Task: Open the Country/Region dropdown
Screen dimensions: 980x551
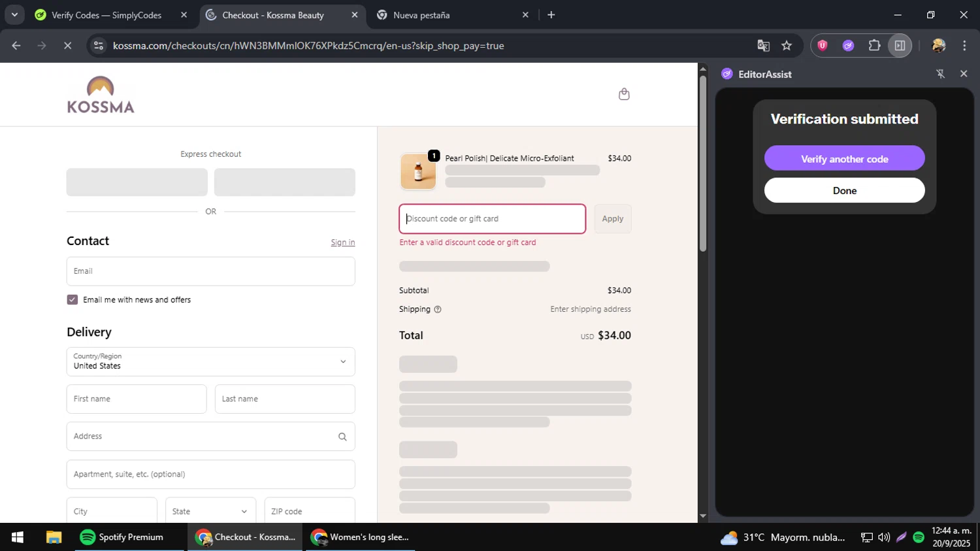Action: click(210, 361)
